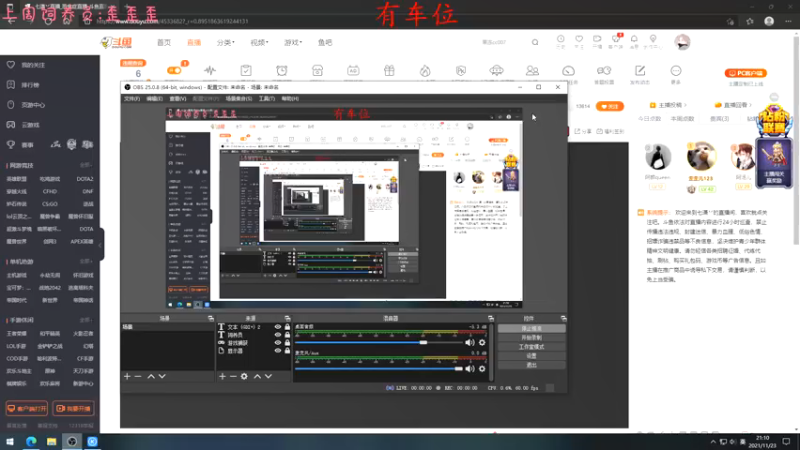Pop out the Scenes dock panel
This screenshot has height=450, width=800.
click(x=211, y=318)
